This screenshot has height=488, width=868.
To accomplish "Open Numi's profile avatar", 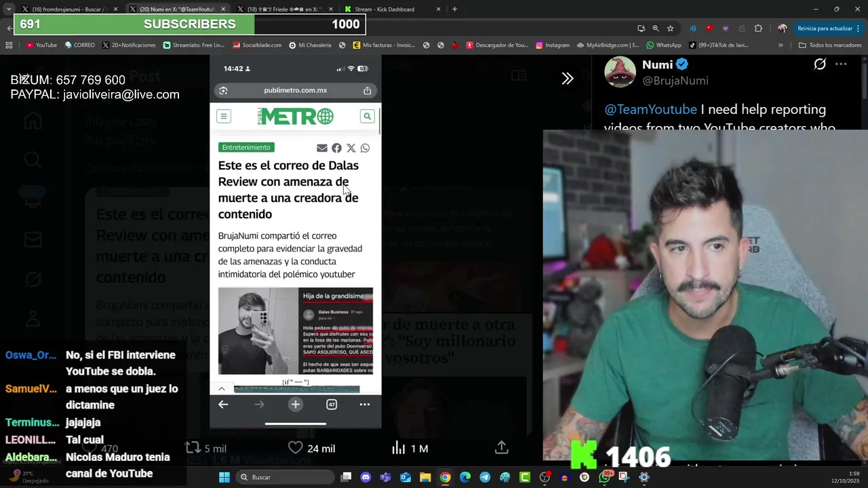I will click(x=620, y=73).
